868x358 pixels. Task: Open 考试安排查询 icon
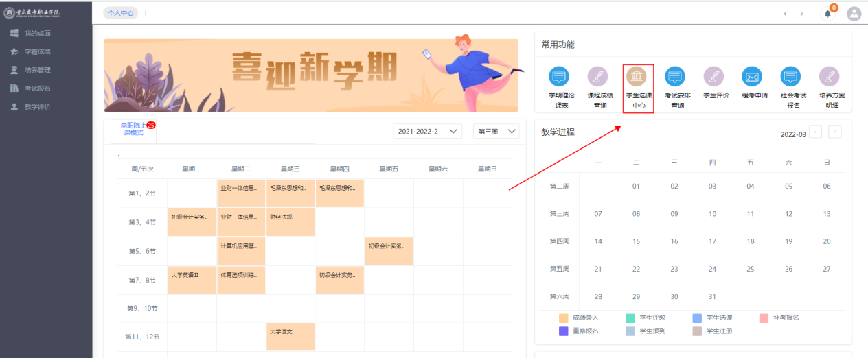677,77
